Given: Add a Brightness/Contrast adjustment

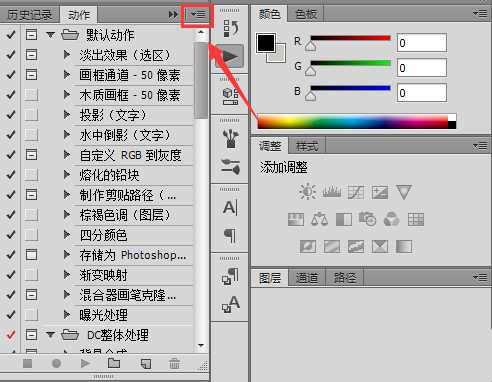Looking at the screenshot, I should [x=307, y=192].
